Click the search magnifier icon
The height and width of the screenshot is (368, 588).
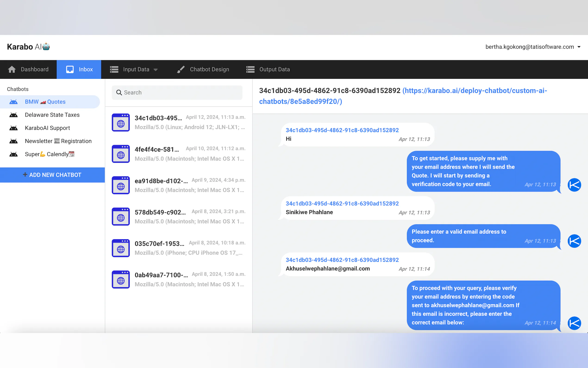point(119,92)
